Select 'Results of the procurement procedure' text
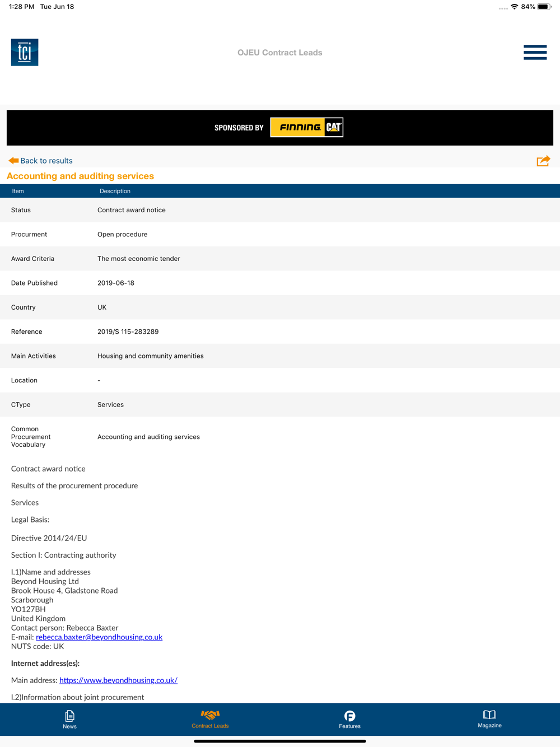The image size is (560, 747). click(x=74, y=485)
